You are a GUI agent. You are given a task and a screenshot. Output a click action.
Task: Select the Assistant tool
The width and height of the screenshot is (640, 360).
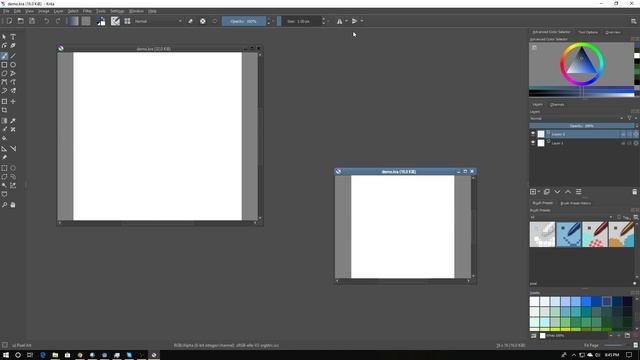coord(4,149)
